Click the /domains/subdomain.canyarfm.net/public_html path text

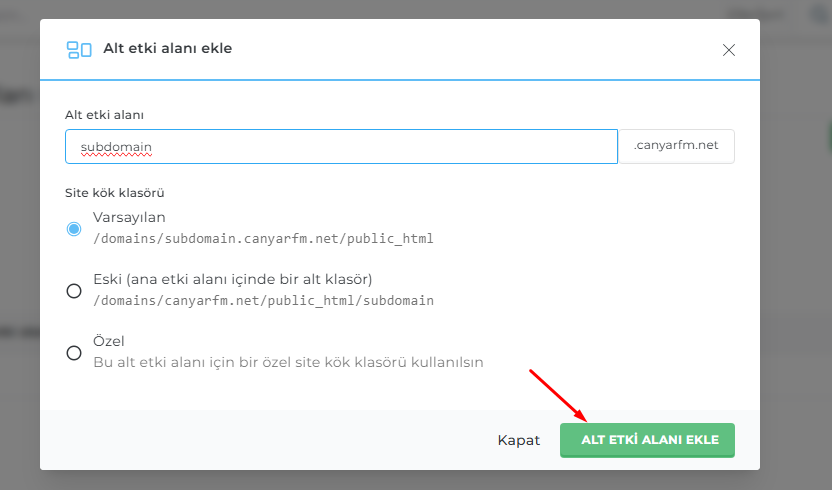[263, 239]
